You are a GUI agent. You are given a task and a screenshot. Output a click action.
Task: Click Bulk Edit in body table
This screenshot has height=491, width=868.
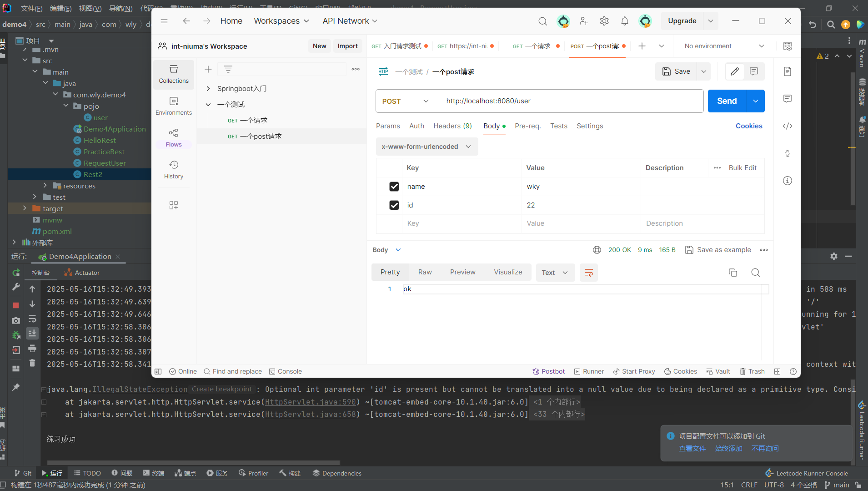(x=743, y=168)
